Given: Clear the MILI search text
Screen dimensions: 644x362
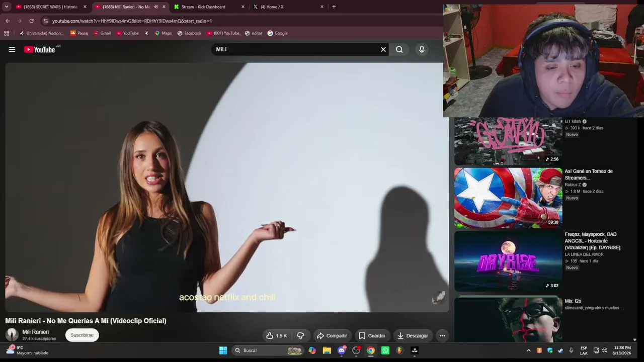Looking at the screenshot, I should [x=383, y=49].
